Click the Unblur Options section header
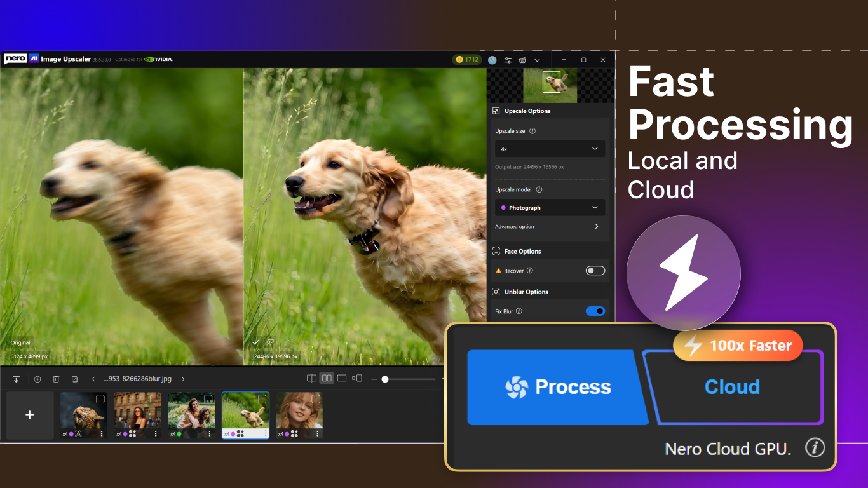The image size is (868, 488). click(x=526, y=292)
